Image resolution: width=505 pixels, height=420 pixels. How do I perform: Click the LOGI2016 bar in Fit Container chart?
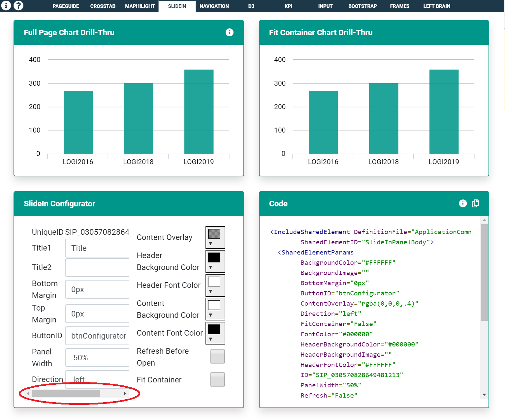tap(323, 122)
